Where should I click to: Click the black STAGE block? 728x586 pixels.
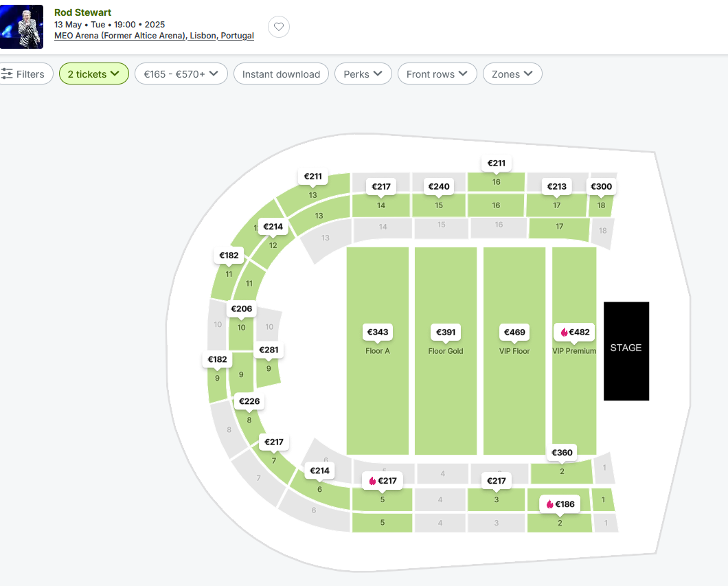[626, 351]
